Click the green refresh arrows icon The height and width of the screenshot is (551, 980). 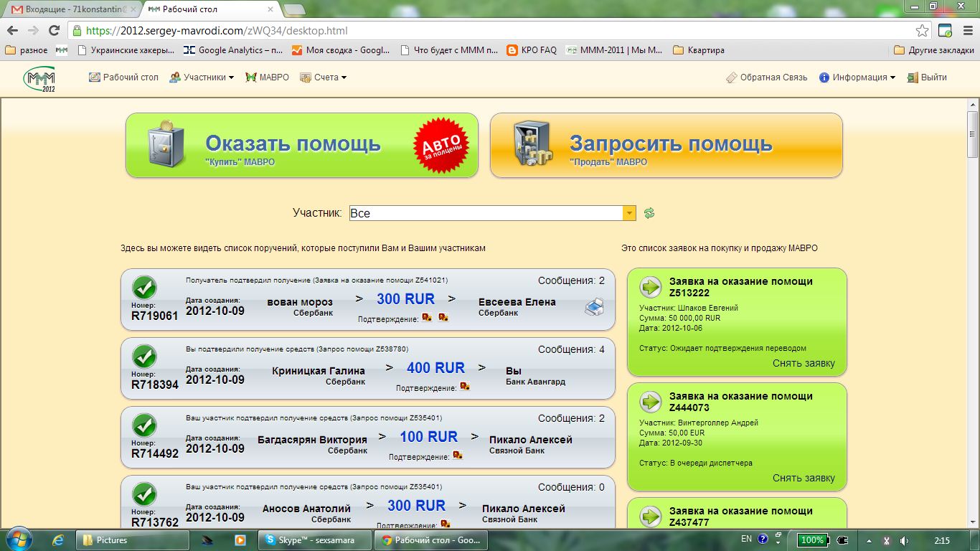pos(649,213)
